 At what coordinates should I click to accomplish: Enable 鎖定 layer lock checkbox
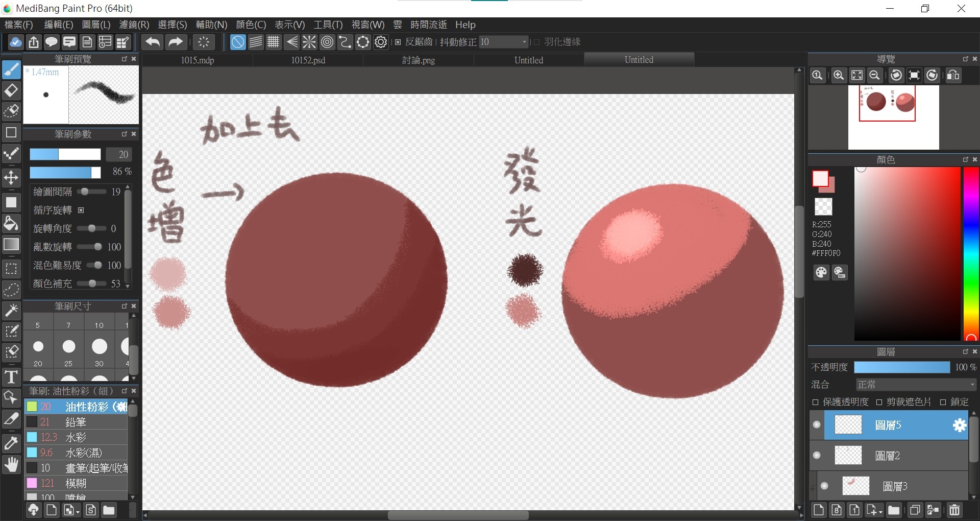[943, 402]
